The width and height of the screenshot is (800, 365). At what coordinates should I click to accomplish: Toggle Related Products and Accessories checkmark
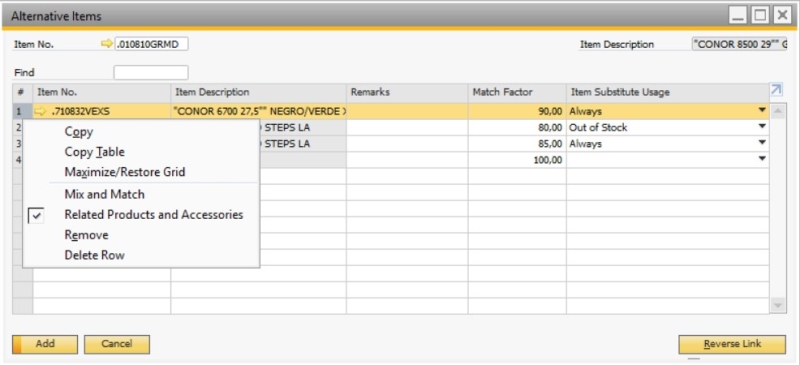click(x=36, y=216)
